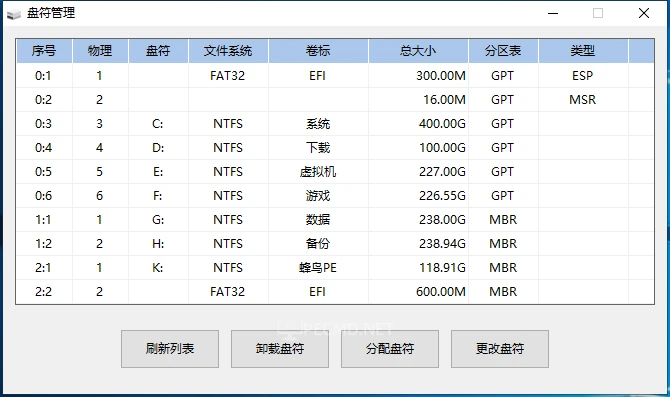Click MBR cell in the 蜂鸟PE row
The width and height of the screenshot is (670, 397).
503,268
